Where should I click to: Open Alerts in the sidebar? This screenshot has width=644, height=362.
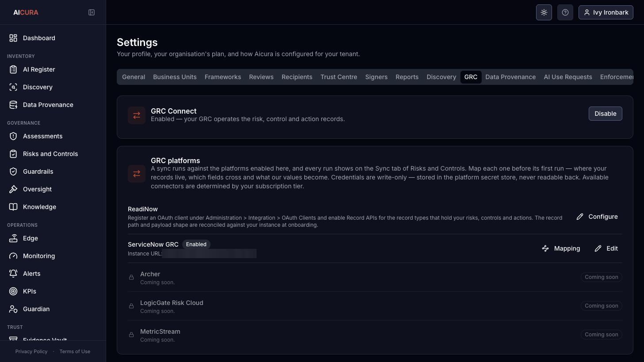tap(53, 274)
